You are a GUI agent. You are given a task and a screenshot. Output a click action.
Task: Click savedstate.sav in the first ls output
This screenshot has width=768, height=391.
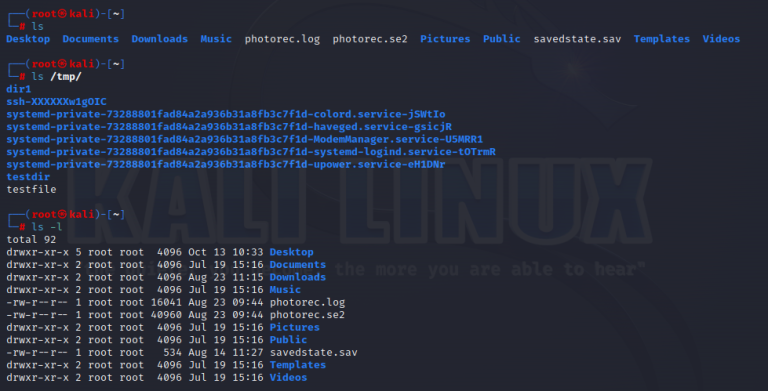coord(577,39)
